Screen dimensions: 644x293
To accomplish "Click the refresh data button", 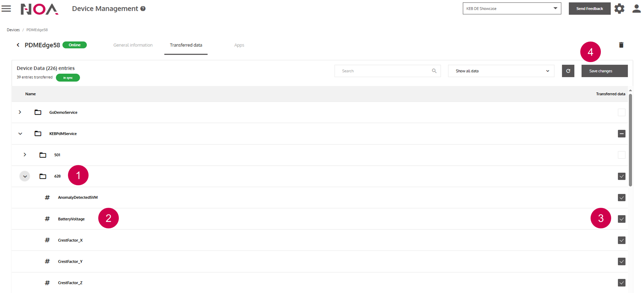I will pyautogui.click(x=568, y=71).
